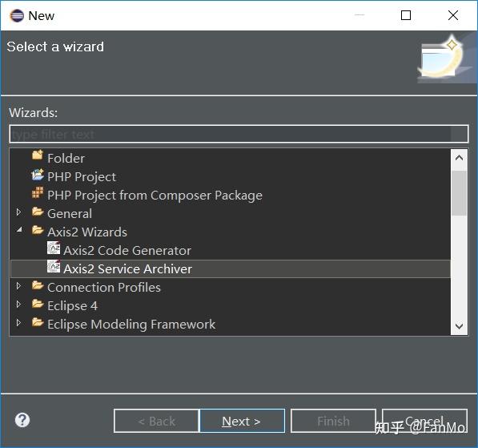Click the scroll down arrow in wizard list
Screen dimensions: 478x448
pos(459,326)
